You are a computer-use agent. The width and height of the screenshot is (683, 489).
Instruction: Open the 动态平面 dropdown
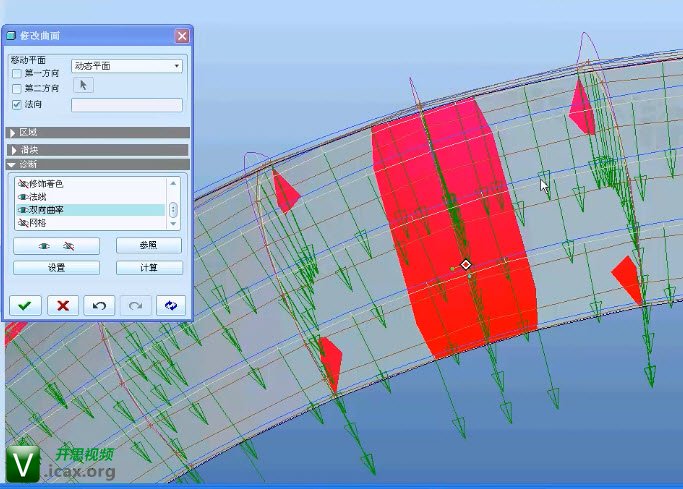point(127,66)
